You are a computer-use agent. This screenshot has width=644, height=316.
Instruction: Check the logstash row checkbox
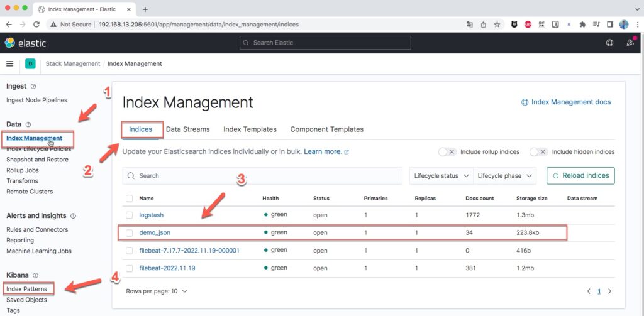(130, 215)
